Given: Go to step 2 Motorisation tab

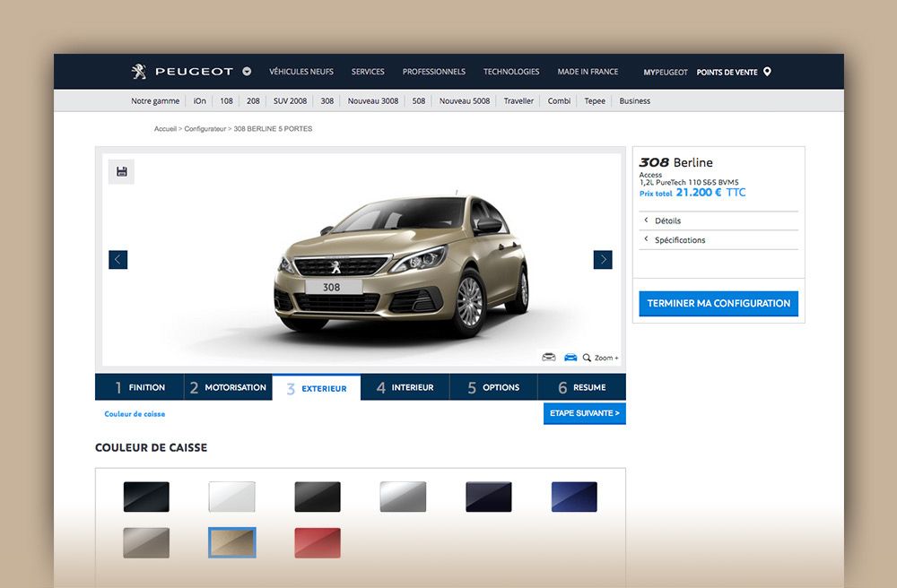Looking at the screenshot, I should 228,387.
